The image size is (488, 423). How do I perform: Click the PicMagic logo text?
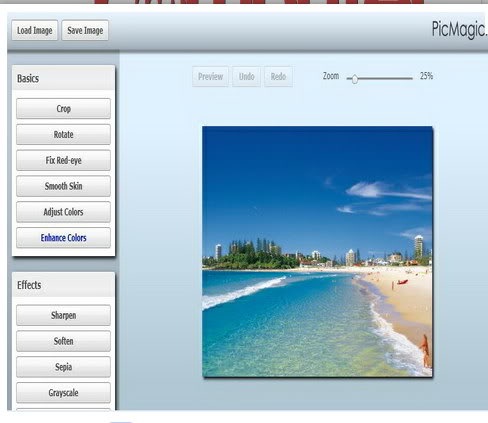click(x=459, y=30)
